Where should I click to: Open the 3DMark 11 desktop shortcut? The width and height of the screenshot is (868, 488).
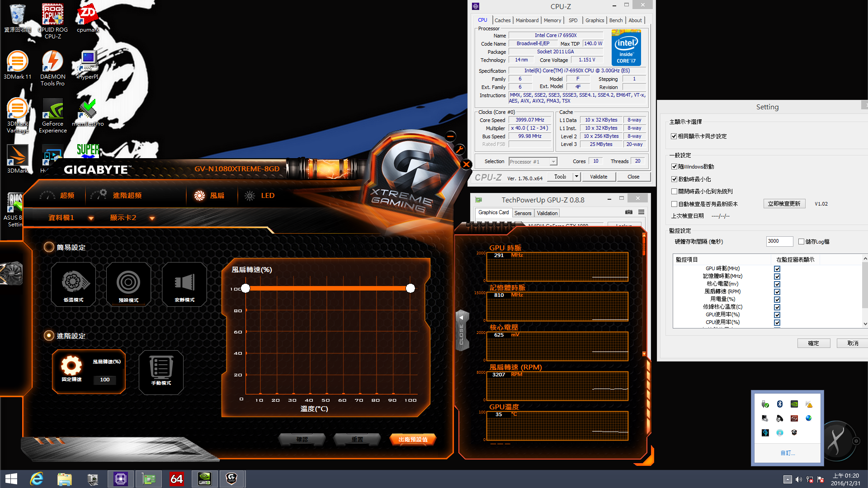tap(17, 65)
